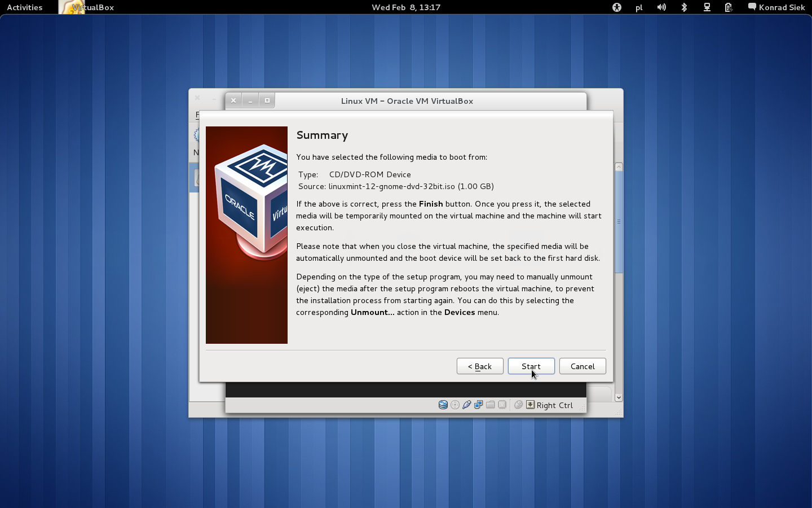
Task: Open the volume control in top bar
Action: pyautogui.click(x=661, y=7)
